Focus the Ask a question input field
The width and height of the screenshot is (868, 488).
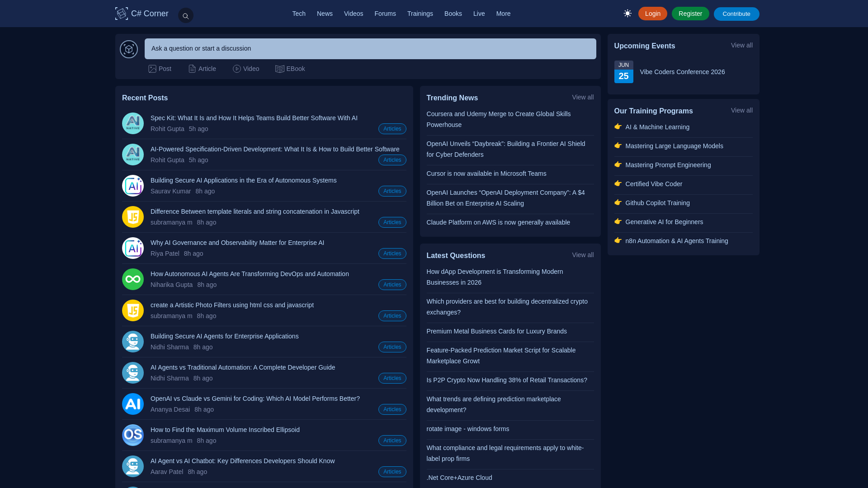point(370,49)
